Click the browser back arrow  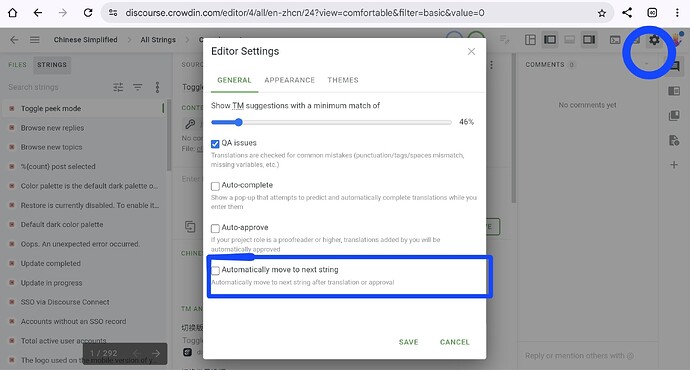point(38,13)
